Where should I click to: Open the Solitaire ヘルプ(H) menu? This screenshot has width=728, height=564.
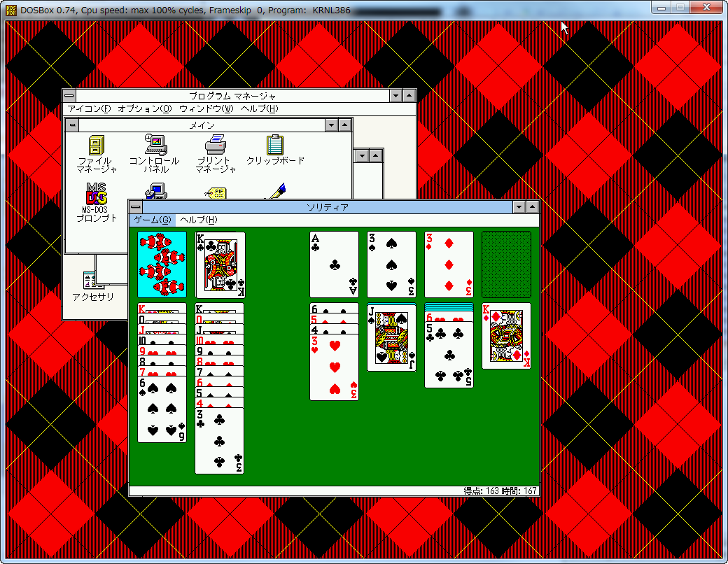point(198,220)
